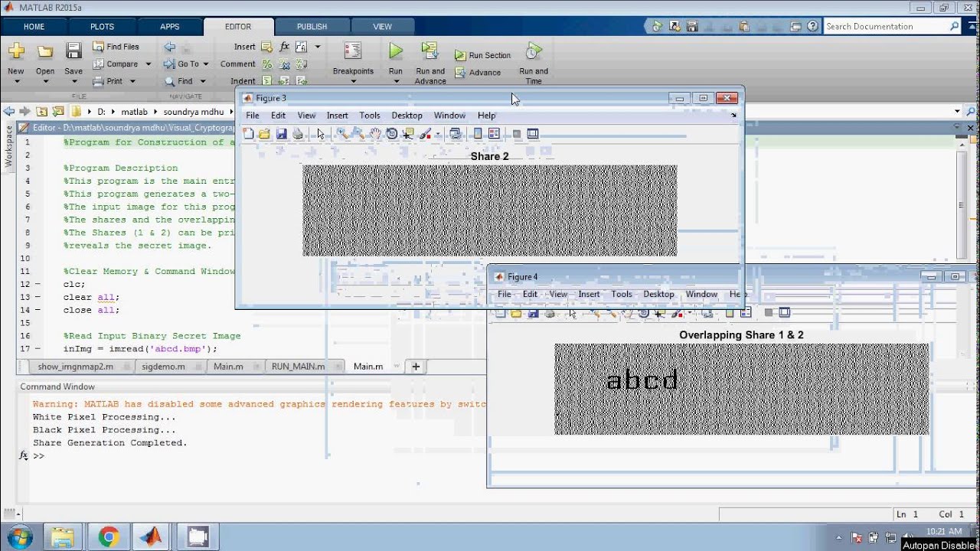Click Find Files in the File group
Screen dimensions: 980x551
[116, 47]
